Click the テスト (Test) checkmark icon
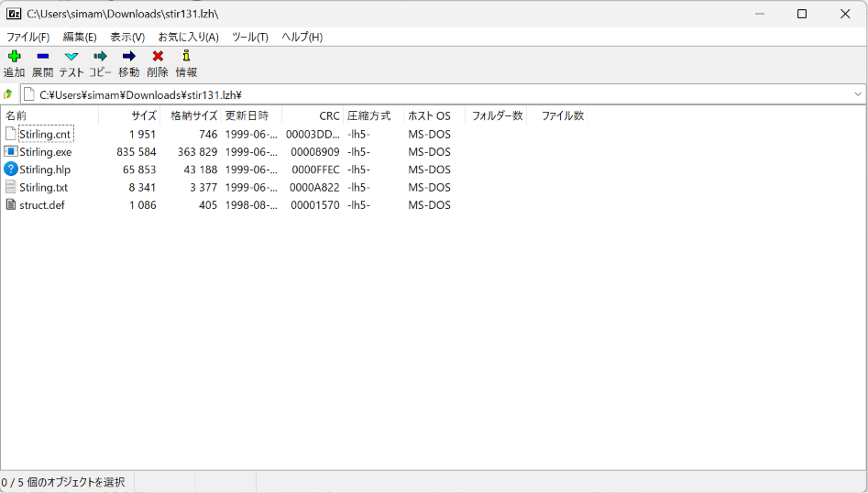Viewport: 868px width, 493px height. 71,56
